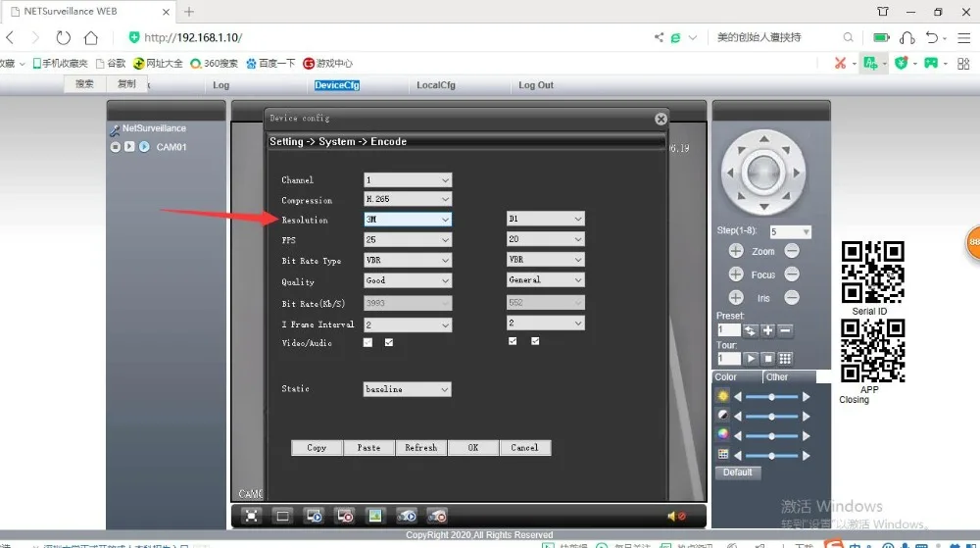980x548 pixels.
Task: Open the Resolution 3M dropdown
Action: (x=408, y=220)
